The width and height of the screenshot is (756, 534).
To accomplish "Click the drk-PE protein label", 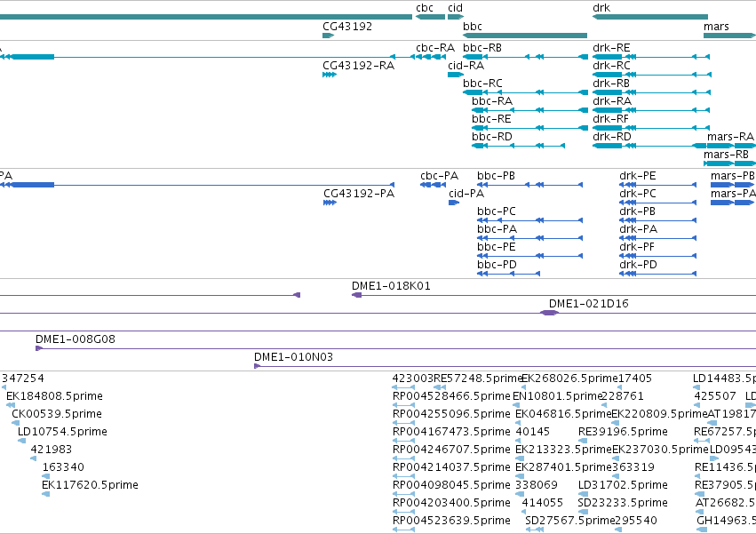I will (x=637, y=176).
